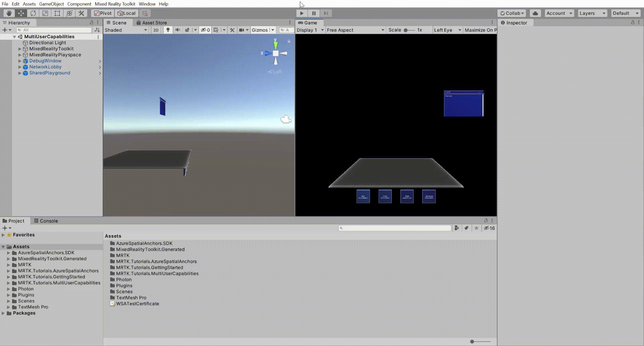The width and height of the screenshot is (644, 346).
Task: Toggle scene lighting on or off
Action: (168, 30)
